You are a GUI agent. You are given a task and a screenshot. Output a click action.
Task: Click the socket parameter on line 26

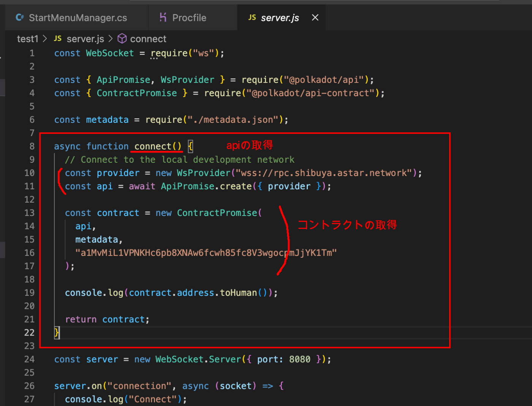(x=236, y=386)
